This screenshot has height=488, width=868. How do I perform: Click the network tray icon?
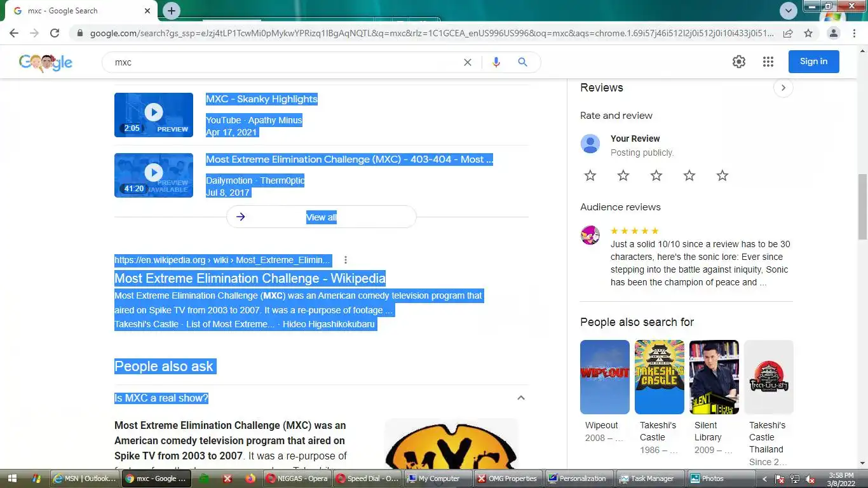coord(795,479)
